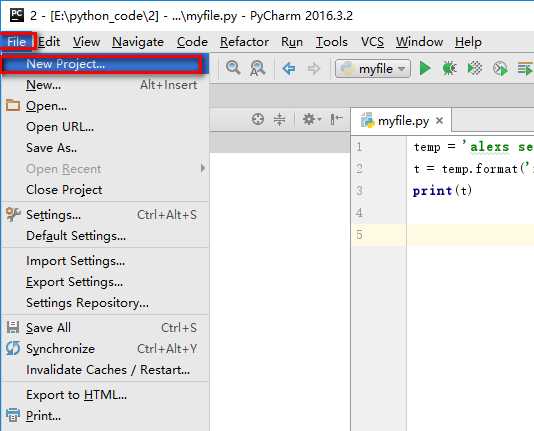Choose Export to HTML... menu entry
Viewport: 534px width, 431px height.
click(x=105, y=395)
